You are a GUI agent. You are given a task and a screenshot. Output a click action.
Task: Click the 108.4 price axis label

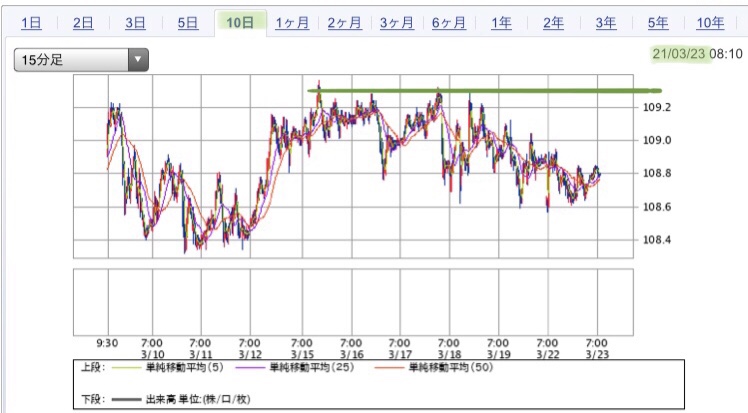point(657,240)
